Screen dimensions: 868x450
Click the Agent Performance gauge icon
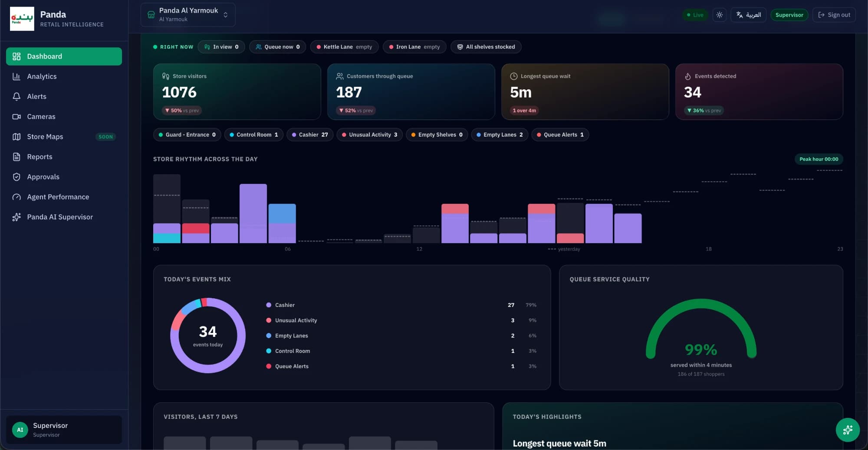(x=16, y=197)
